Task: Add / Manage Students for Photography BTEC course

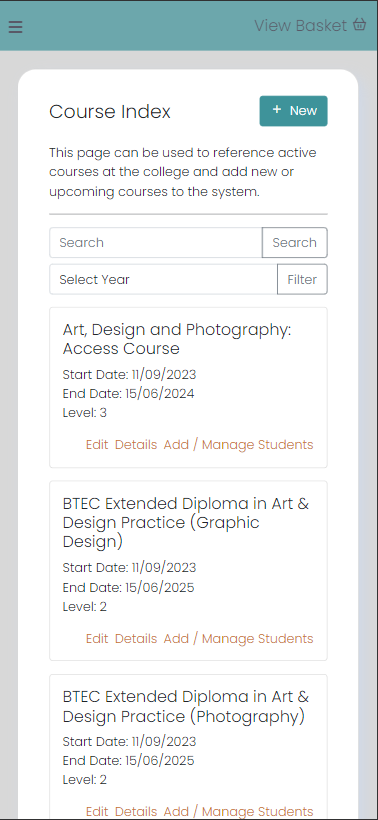Action: 238,812
